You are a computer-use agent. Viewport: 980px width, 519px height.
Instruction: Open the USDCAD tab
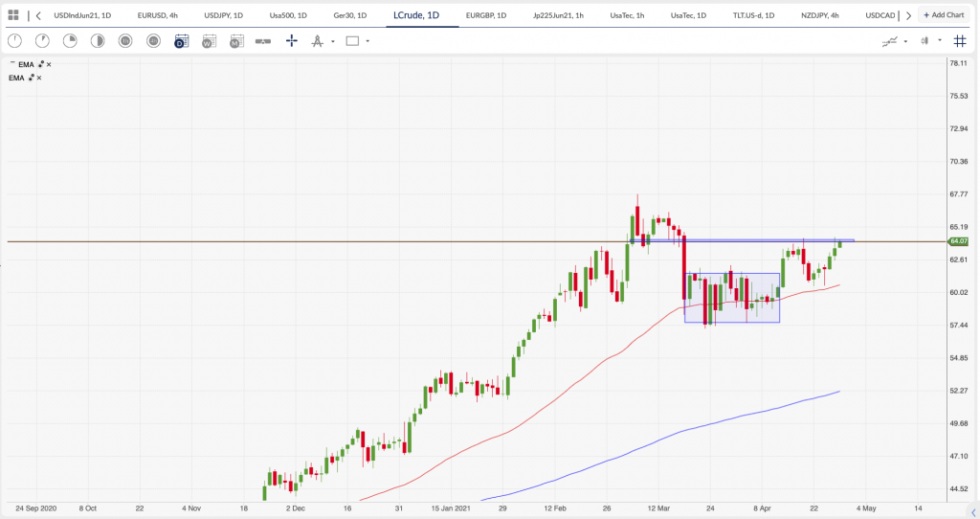(x=880, y=15)
